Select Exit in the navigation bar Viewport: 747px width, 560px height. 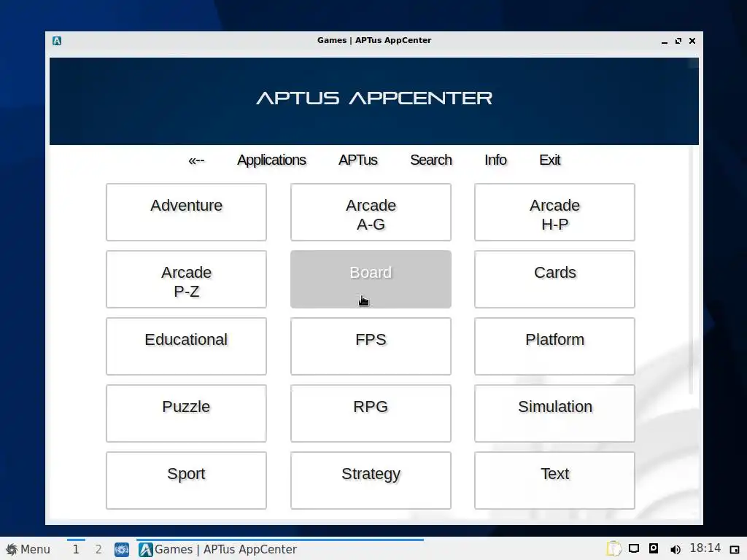549,160
